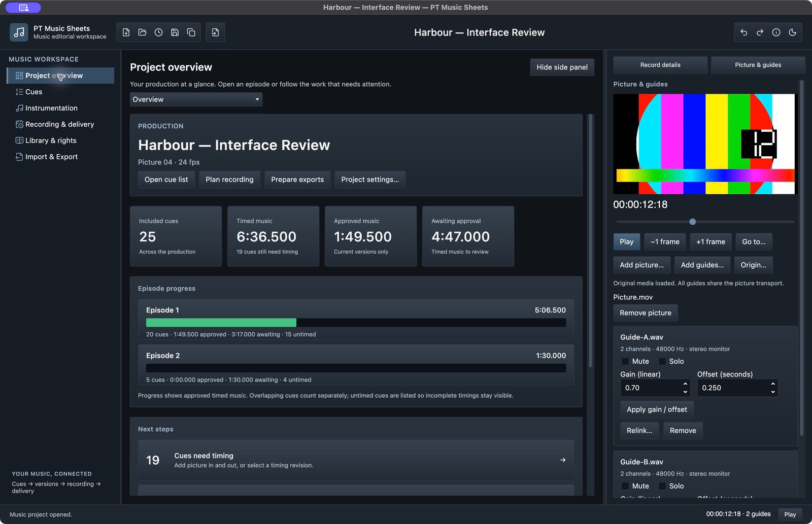Increase Guide-A offset with up stepper

pyautogui.click(x=773, y=383)
